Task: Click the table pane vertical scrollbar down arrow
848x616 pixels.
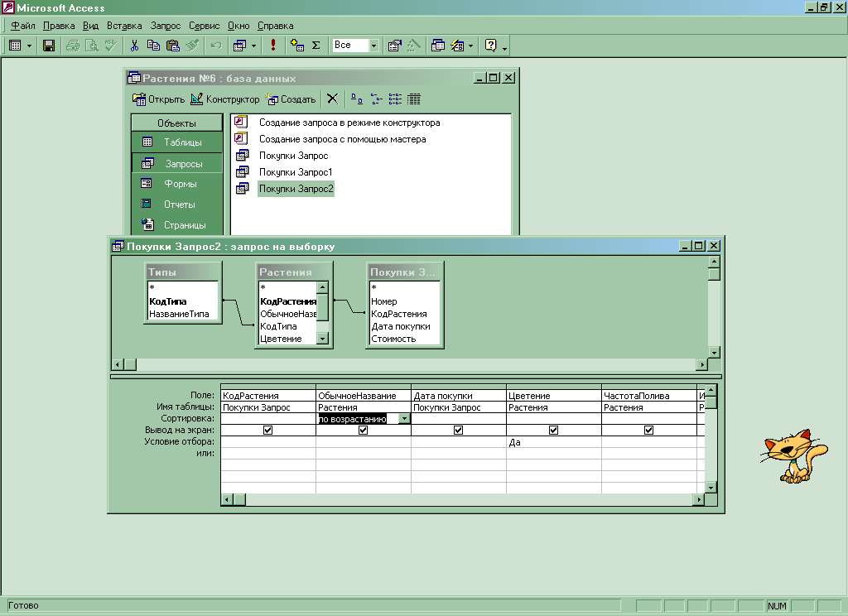Action: tap(714, 353)
